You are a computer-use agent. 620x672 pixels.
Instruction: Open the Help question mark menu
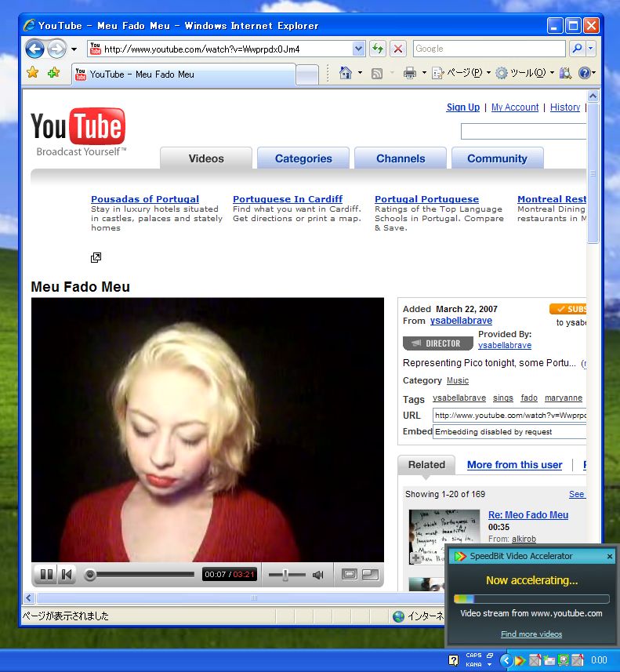click(x=586, y=73)
